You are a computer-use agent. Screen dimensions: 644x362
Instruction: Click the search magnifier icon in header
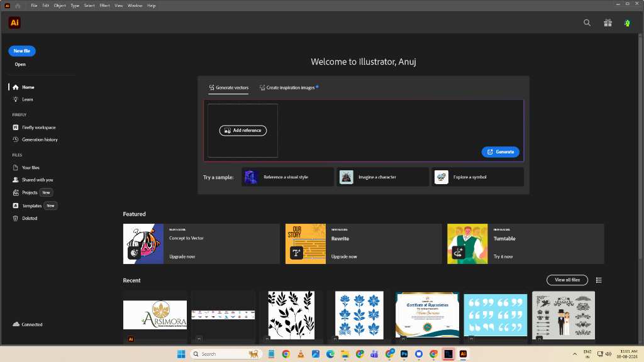[x=587, y=23]
